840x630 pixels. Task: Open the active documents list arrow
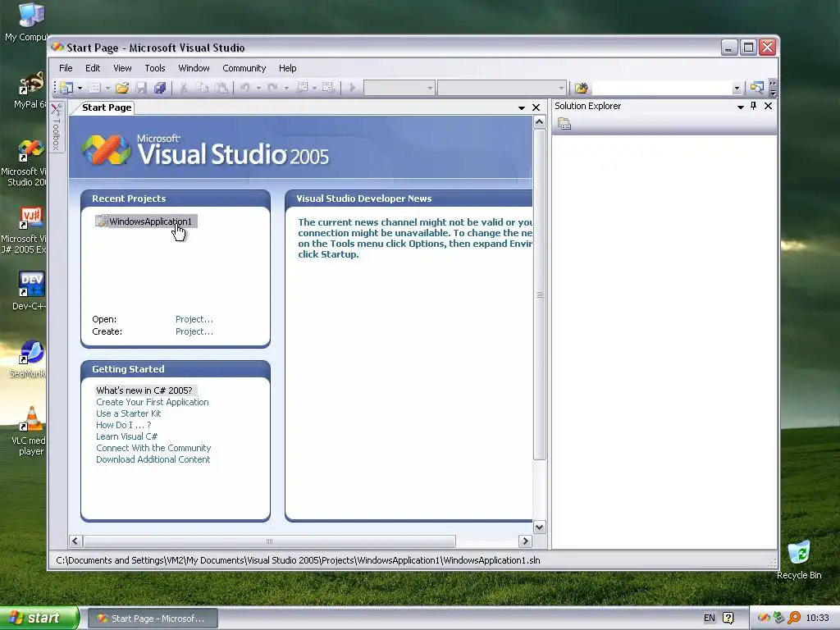coord(521,107)
